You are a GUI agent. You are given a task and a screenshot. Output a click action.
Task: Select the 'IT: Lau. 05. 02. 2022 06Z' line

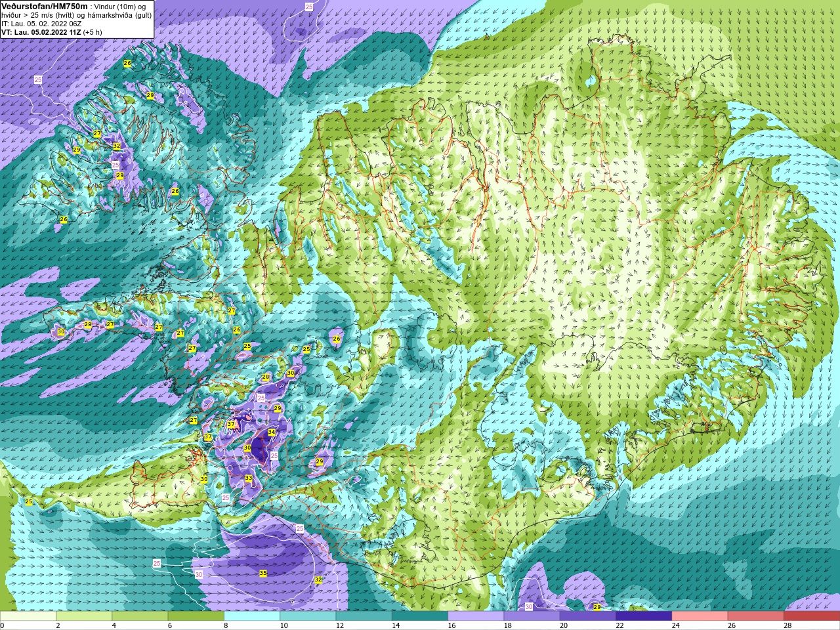pyautogui.click(x=41, y=24)
